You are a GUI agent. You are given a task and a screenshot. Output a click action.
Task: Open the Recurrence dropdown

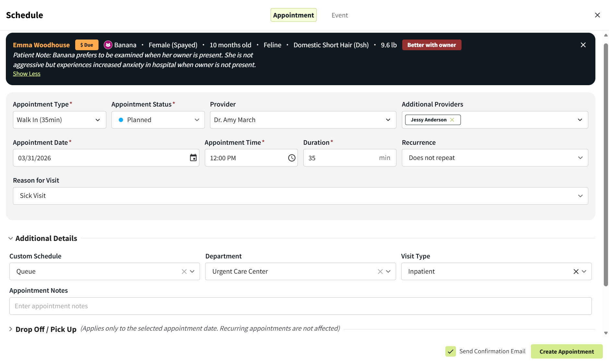tap(495, 158)
